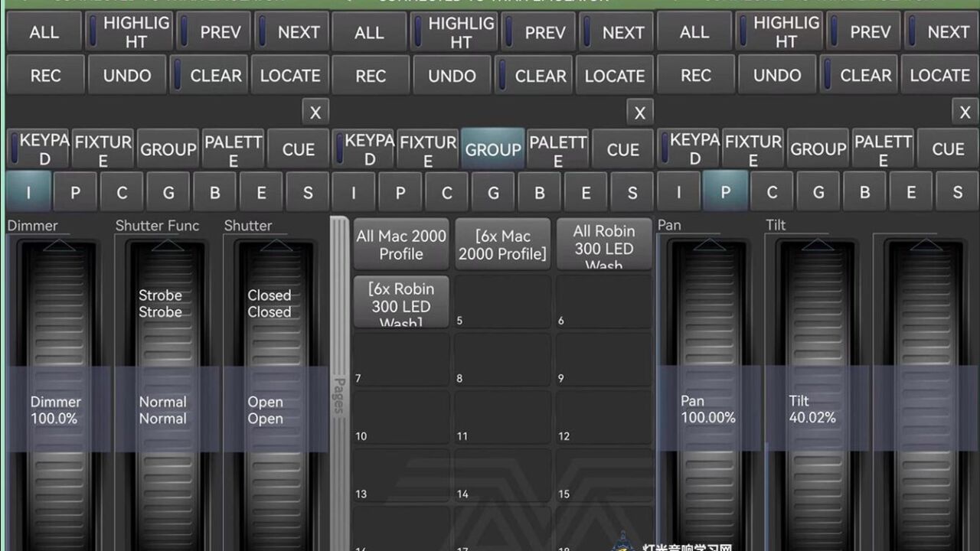Toggle HIGHLIGHT in the left panel
This screenshot has width=980, height=551.
pos(128,32)
